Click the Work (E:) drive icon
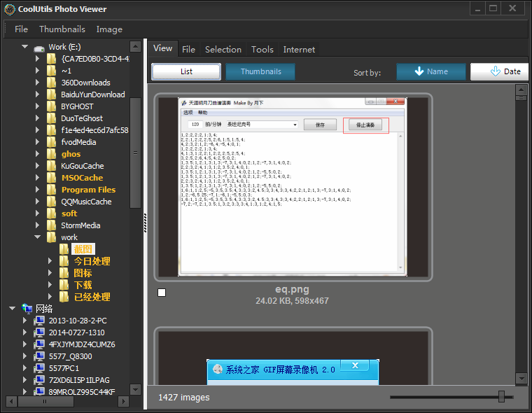532x413 pixels. pos(39,48)
